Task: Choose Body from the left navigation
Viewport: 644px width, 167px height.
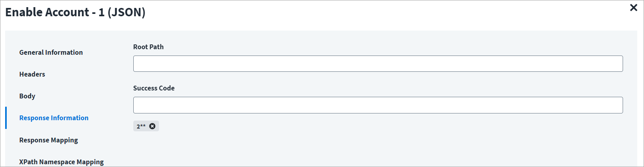Action: click(x=27, y=96)
